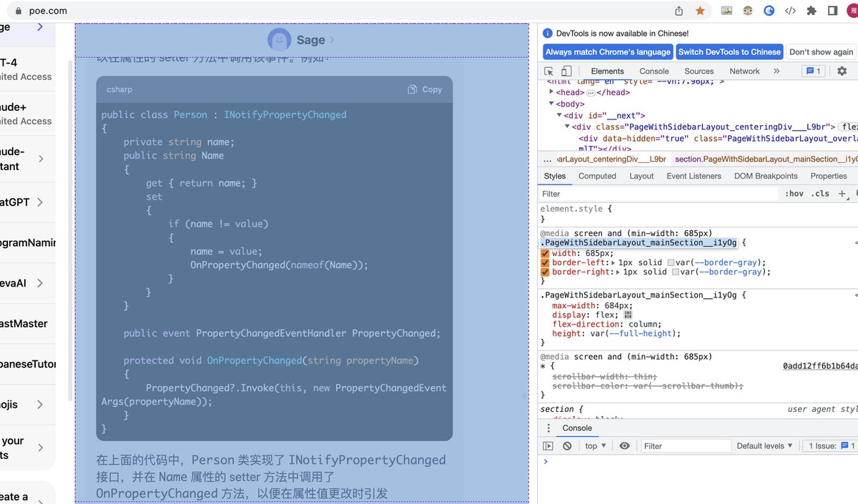Expand the Sage bot chevron
This screenshot has height=504, width=858.
coord(332,40)
